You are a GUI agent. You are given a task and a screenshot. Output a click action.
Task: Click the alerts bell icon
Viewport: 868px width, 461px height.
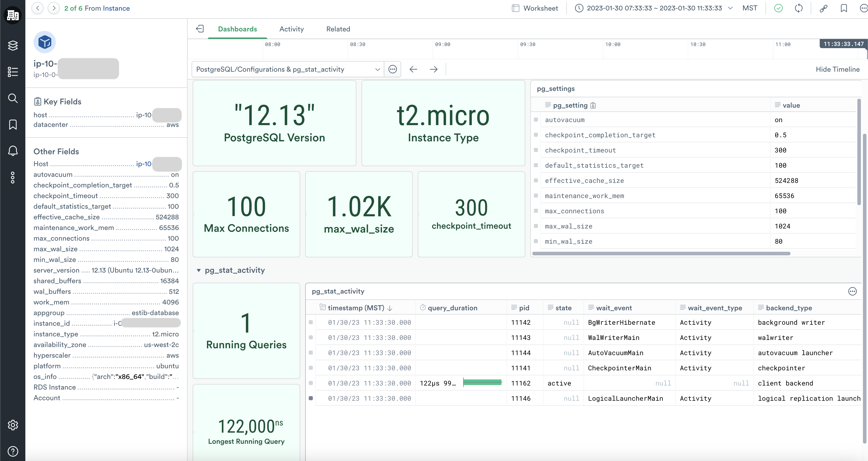point(13,151)
